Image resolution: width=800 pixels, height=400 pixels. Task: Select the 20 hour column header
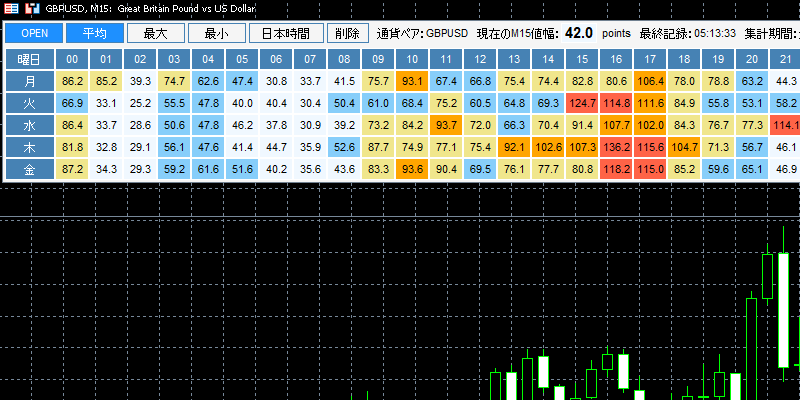tap(752, 60)
